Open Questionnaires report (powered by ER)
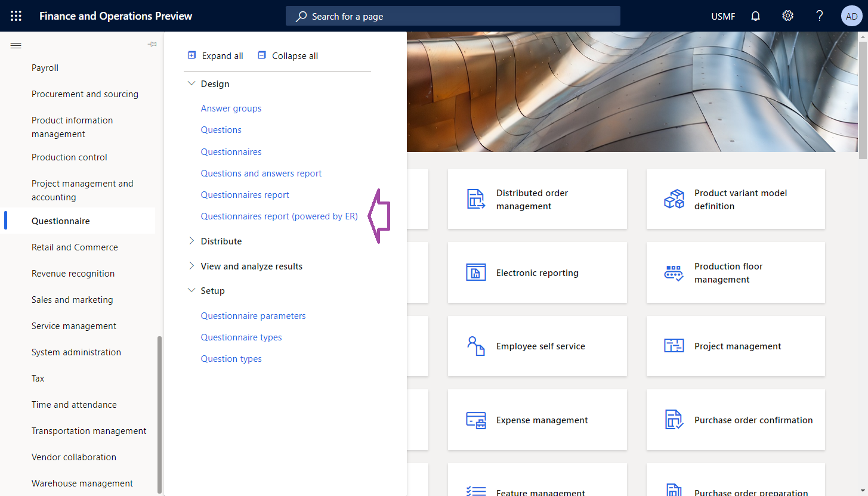 (279, 216)
